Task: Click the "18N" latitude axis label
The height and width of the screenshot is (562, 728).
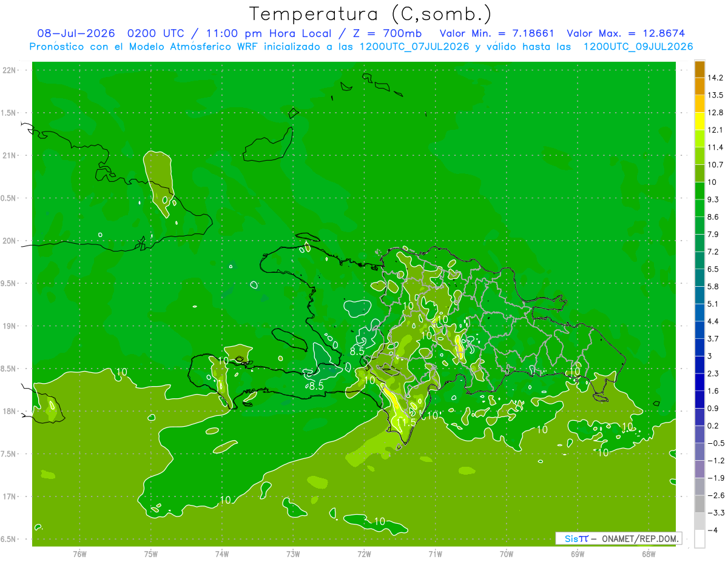Action: coord(9,411)
